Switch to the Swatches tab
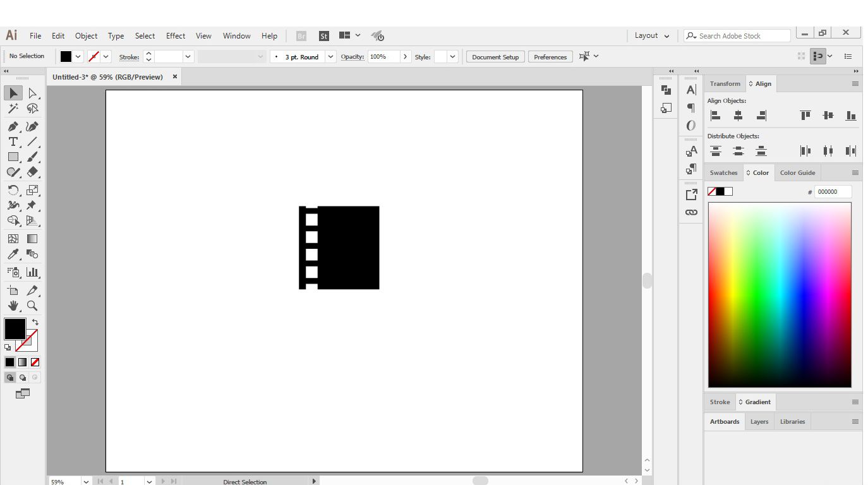The width and height of the screenshot is (868, 485). click(x=723, y=172)
